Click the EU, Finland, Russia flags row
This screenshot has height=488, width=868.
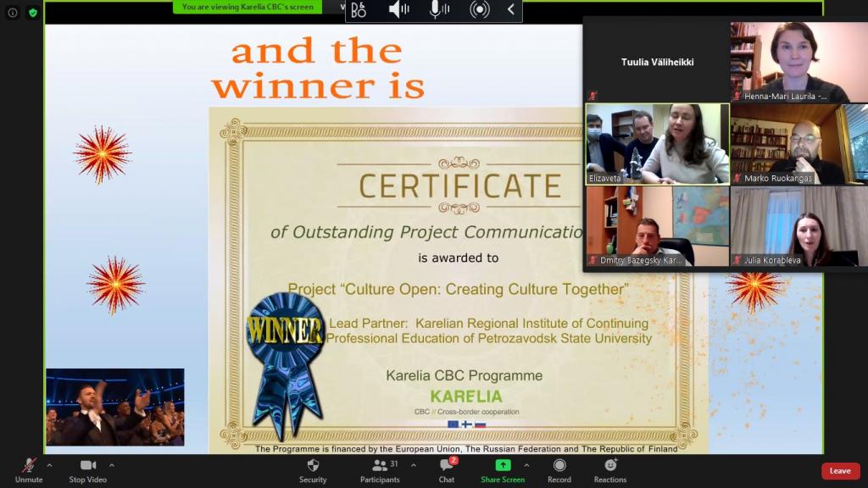pyautogui.click(x=467, y=424)
